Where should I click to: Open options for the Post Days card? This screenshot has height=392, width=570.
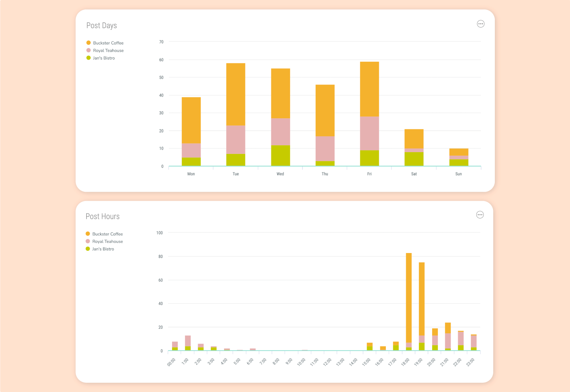tap(481, 24)
